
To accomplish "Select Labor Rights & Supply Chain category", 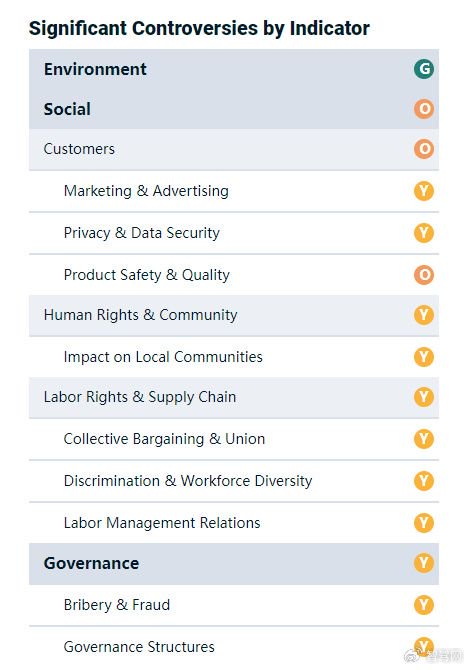I will pyautogui.click(x=234, y=397).
